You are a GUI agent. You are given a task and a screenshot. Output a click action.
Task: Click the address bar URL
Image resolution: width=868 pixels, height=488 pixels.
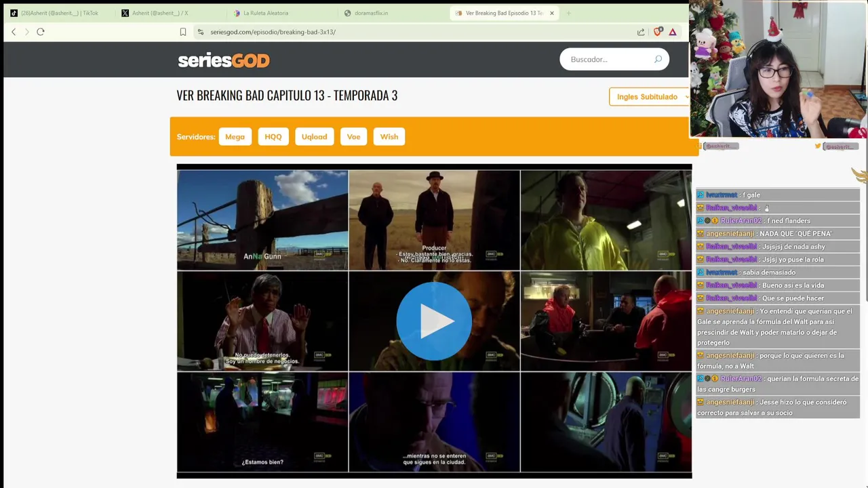pos(273,32)
